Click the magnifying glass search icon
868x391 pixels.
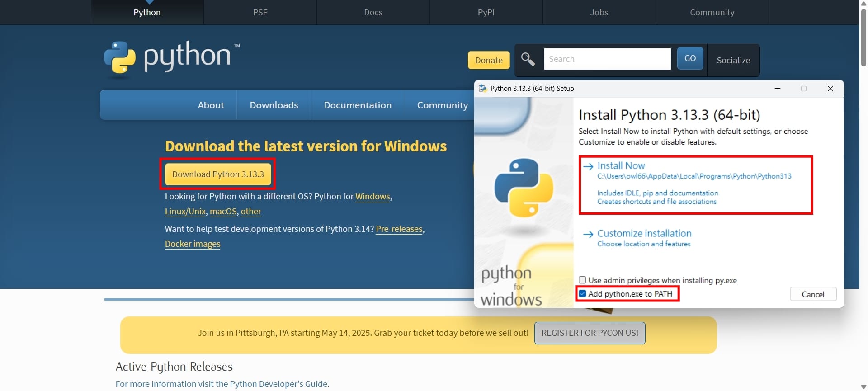[x=528, y=59]
